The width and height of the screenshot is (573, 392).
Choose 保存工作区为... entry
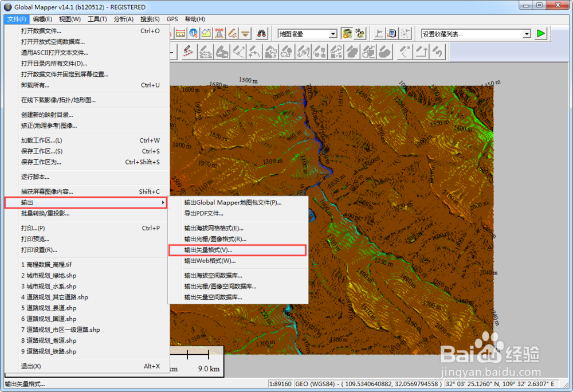click(x=87, y=162)
